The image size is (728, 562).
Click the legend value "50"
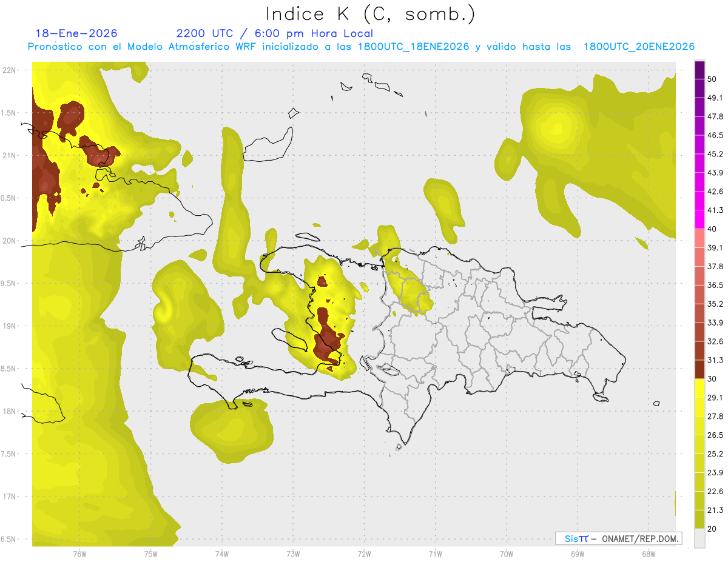tap(712, 79)
